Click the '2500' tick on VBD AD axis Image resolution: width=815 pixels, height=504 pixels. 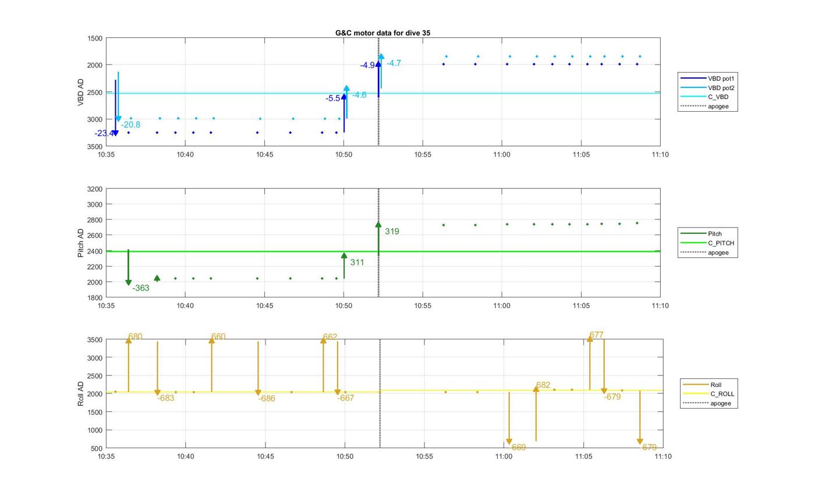click(x=95, y=93)
